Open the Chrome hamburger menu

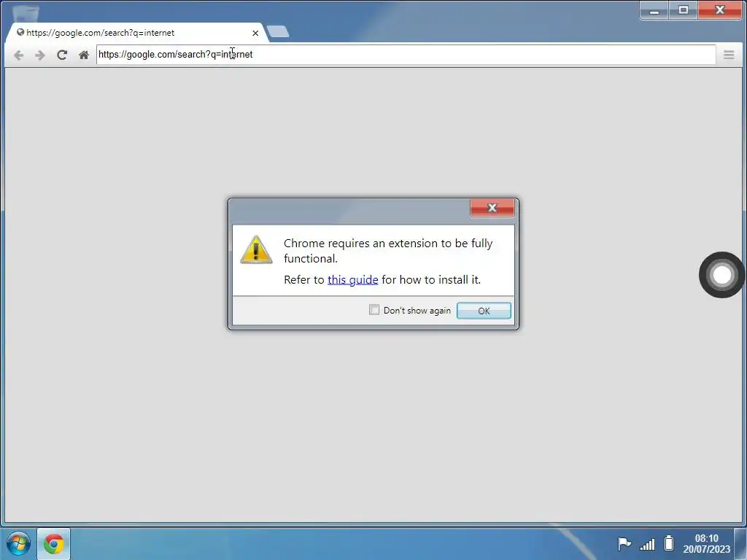pyautogui.click(x=729, y=55)
